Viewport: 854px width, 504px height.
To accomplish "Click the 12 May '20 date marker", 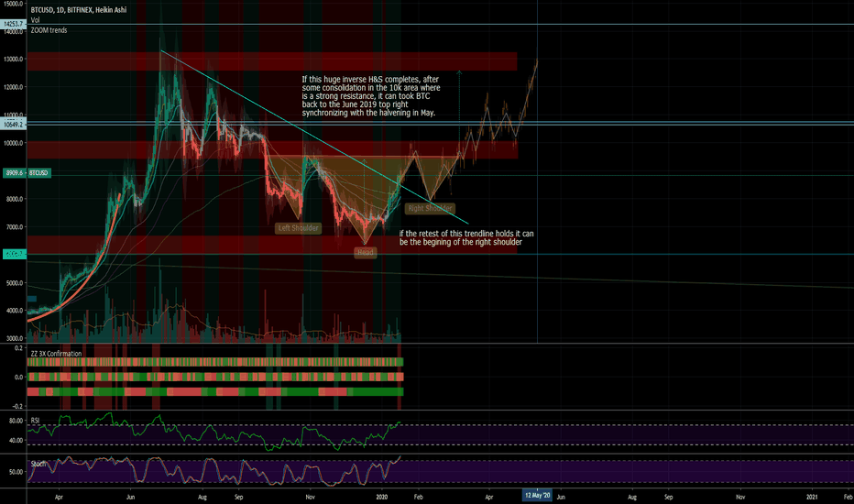I will (x=537, y=495).
